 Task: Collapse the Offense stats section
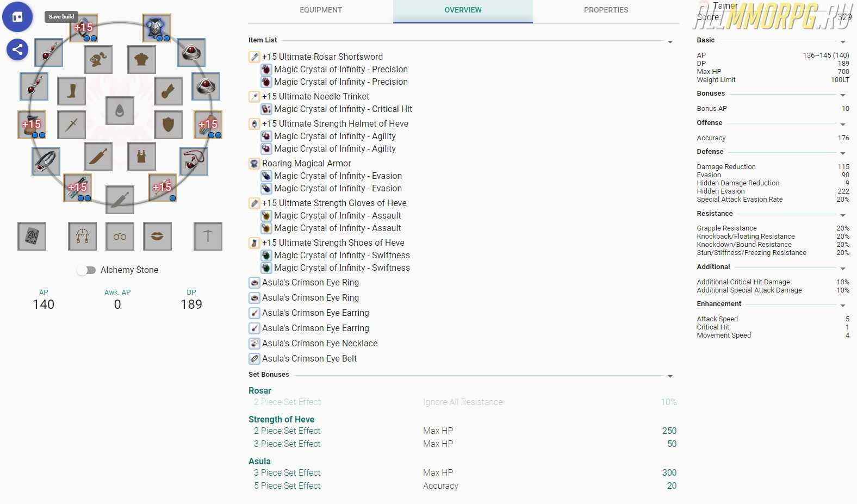coord(843,125)
